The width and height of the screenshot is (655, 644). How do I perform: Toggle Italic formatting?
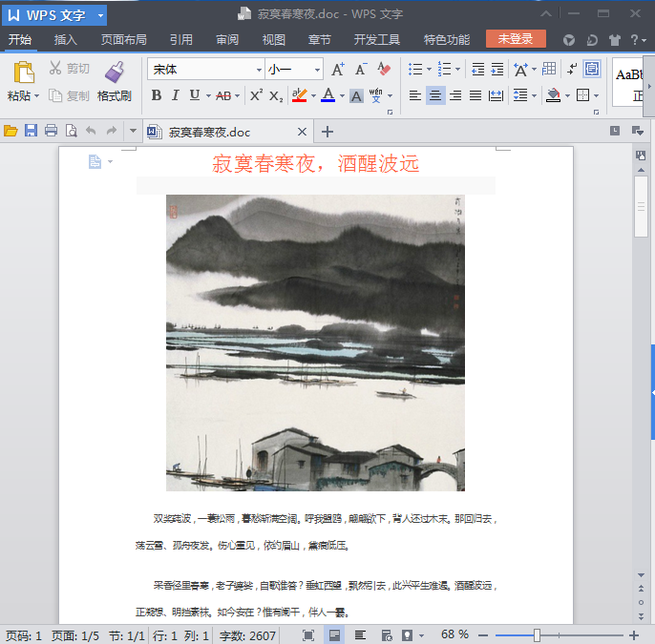click(176, 95)
